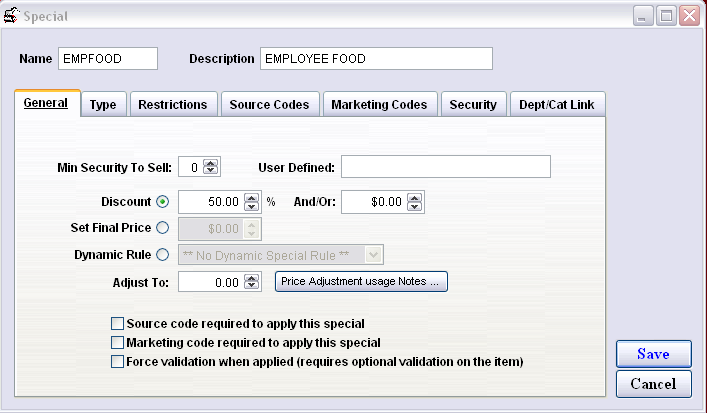
Task: Switch to Source Codes tab
Action: (x=270, y=105)
